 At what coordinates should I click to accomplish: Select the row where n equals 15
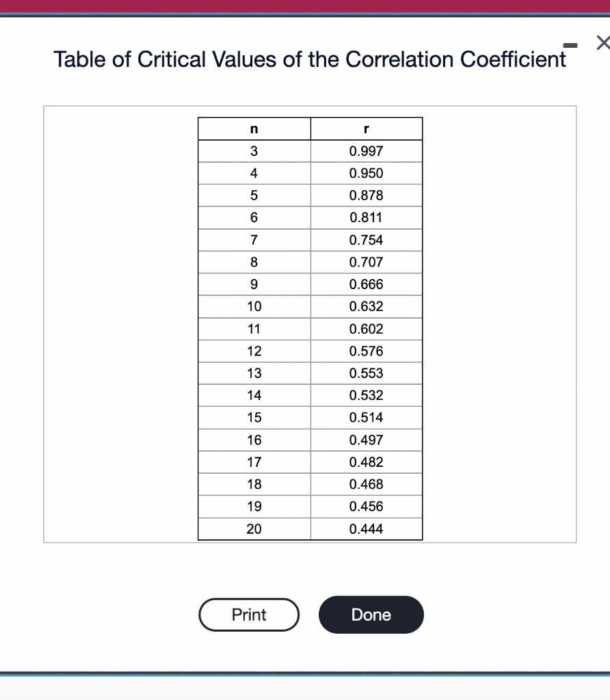254,418
